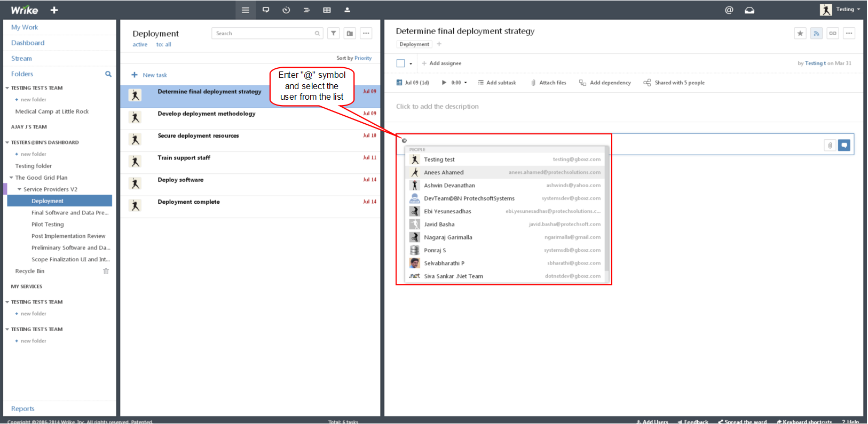Star the task with the star icon
The height and width of the screenshot is (424, 868).
click(800, 34)
